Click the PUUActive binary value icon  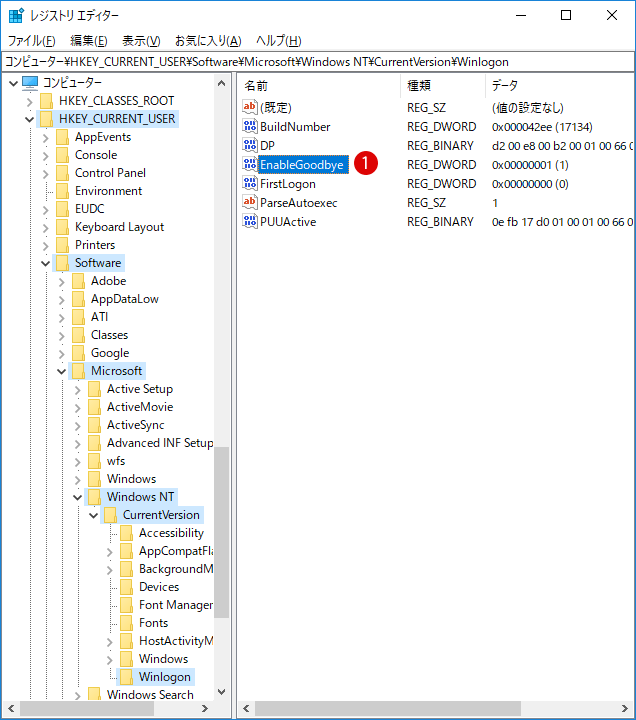(250, 222)
